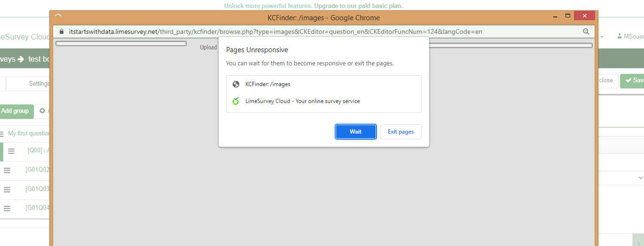Click the LimeSurvey lime logo icon
This screenshot has width=644, height=246.
(236, 101)
